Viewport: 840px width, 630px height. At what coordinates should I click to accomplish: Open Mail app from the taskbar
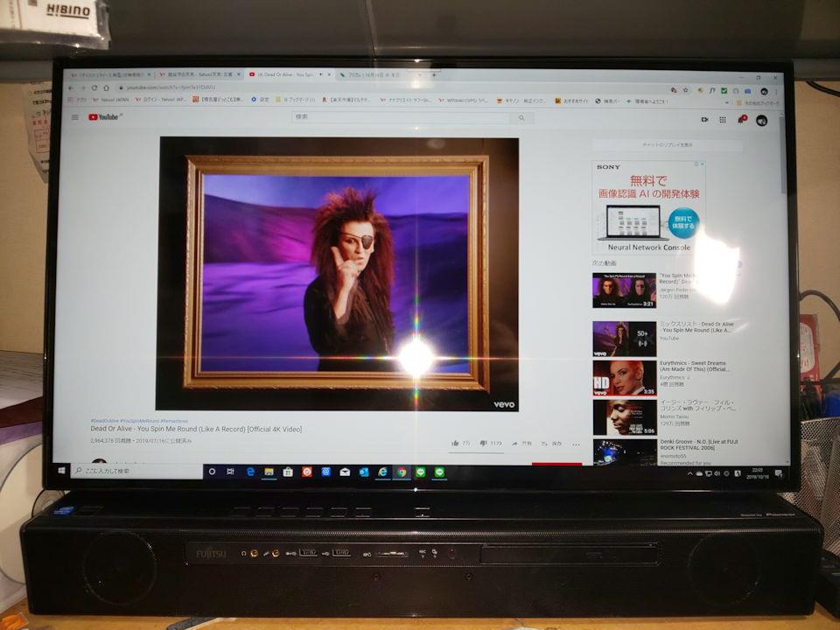[345, 472]
